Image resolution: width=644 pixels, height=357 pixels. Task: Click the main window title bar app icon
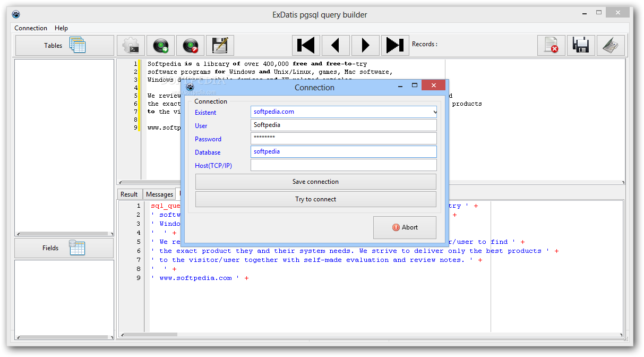pos(16,14)
